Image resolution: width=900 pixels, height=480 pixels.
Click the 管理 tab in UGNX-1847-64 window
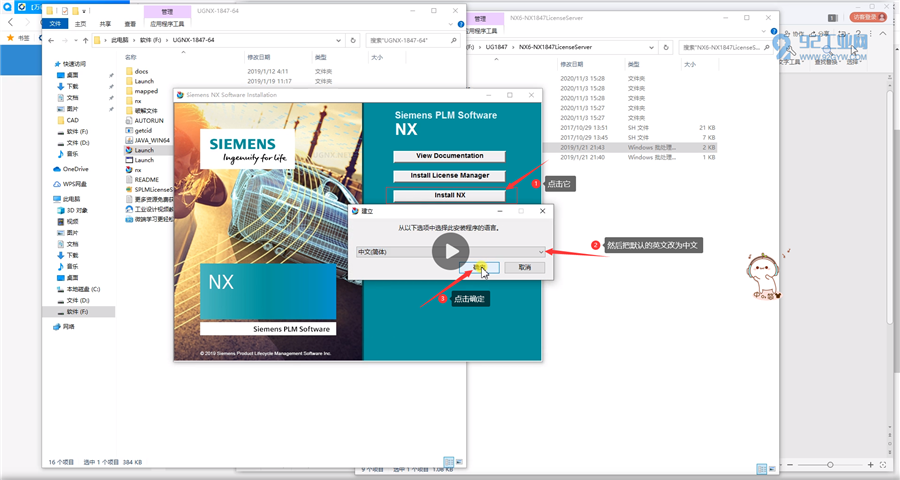[x=167, y=11]
